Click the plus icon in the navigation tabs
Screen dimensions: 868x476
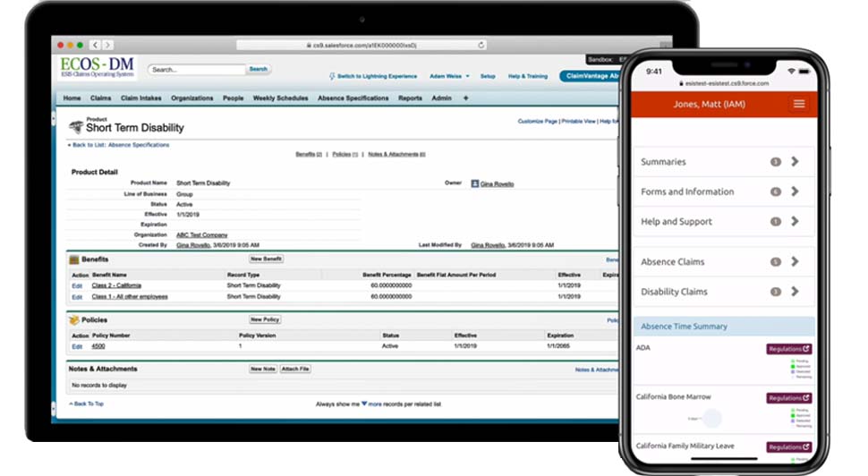(x=465, y=98)
